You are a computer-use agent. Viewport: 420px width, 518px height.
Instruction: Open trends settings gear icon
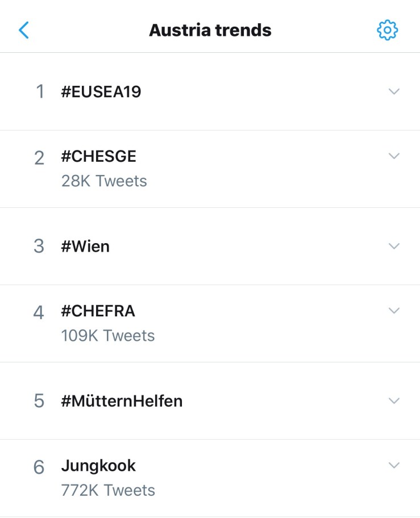tap(387, 30)
